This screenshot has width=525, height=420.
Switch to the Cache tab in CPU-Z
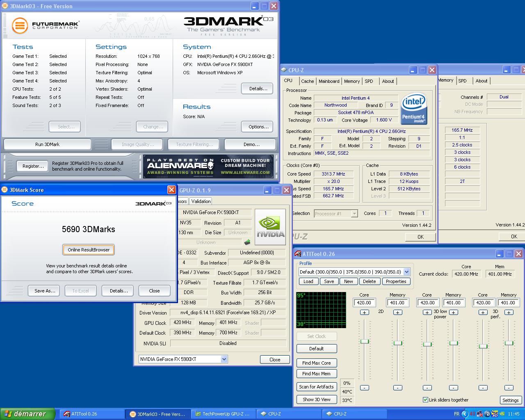(x=307, y=81)
